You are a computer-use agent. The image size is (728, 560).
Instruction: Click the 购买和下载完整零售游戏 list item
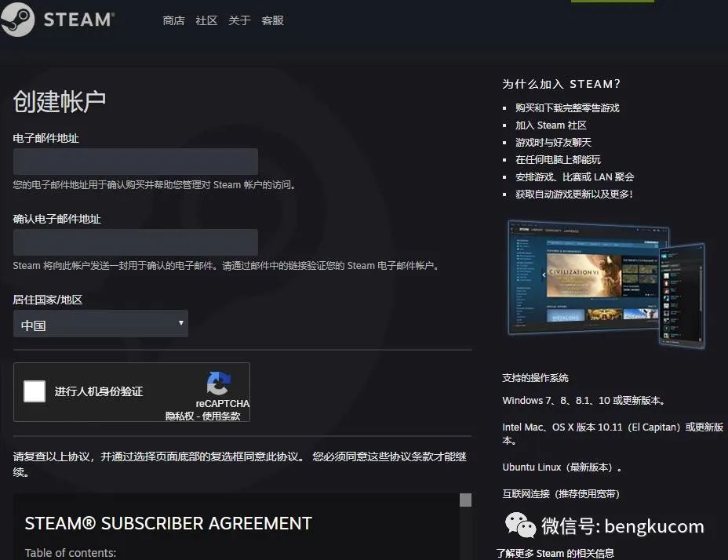pyautogui.click(x=567, y=107)
